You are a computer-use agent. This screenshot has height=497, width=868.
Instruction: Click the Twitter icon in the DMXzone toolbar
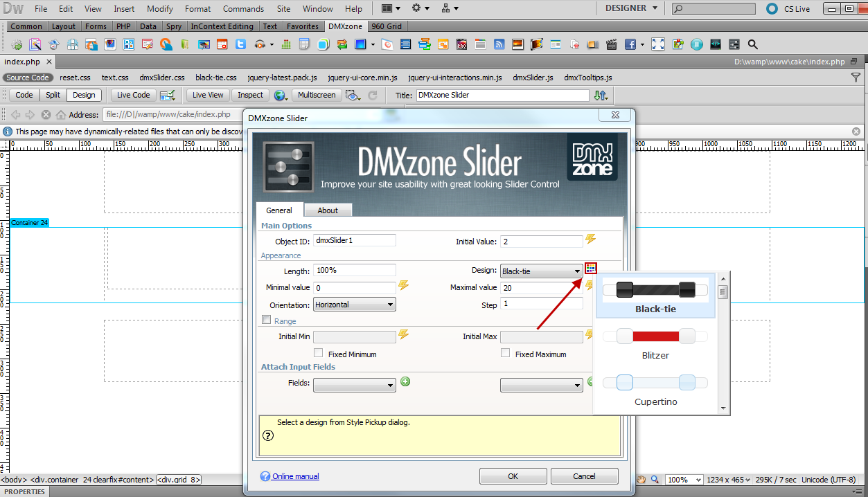point(240,44)
